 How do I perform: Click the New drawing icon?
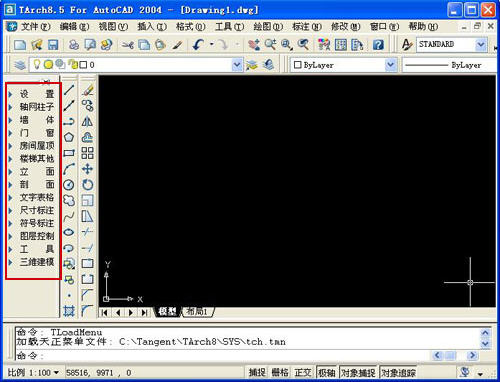(x=20, y=45)
